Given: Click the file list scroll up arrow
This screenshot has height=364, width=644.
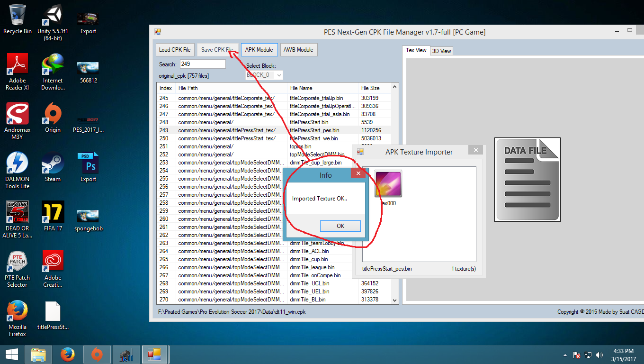Looking at the screenshot, I should coord(395,87).
